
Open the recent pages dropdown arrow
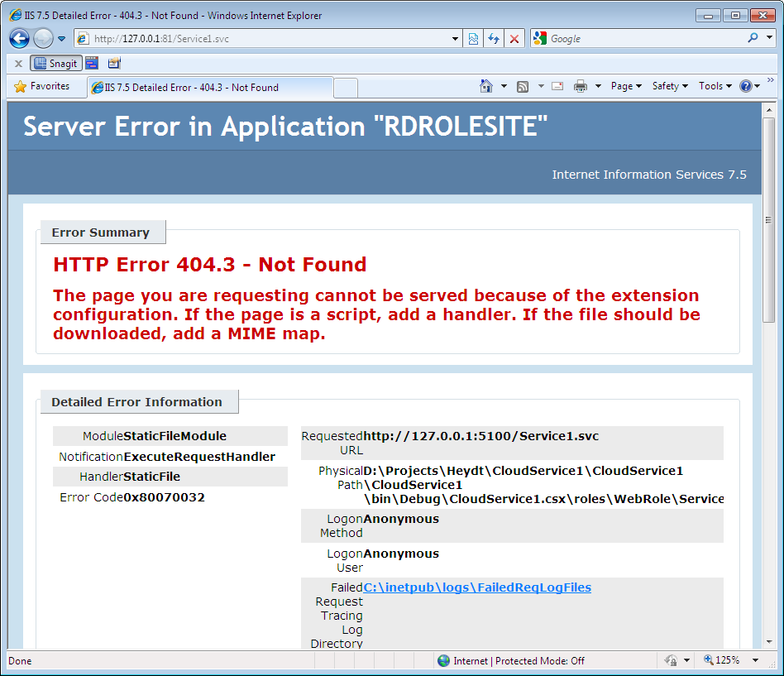click(61, 39)
